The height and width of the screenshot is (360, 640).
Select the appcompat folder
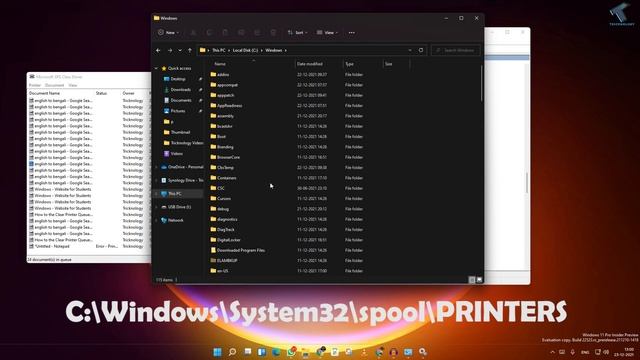click(x=227, y=85)
